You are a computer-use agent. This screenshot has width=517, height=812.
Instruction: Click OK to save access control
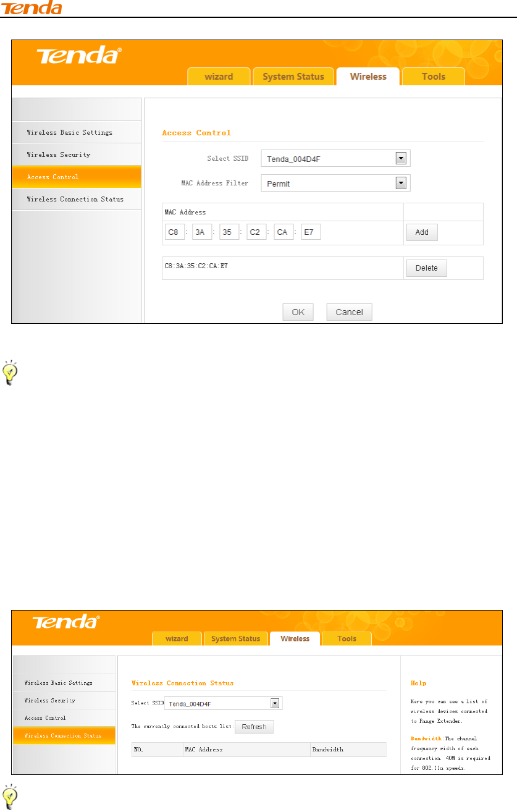(298, 312)
